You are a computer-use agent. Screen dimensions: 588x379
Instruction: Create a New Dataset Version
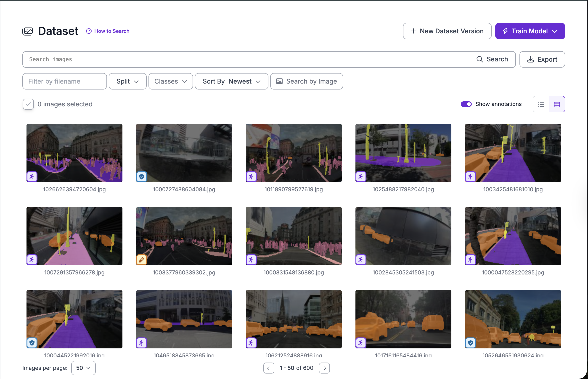pos(447,31)
